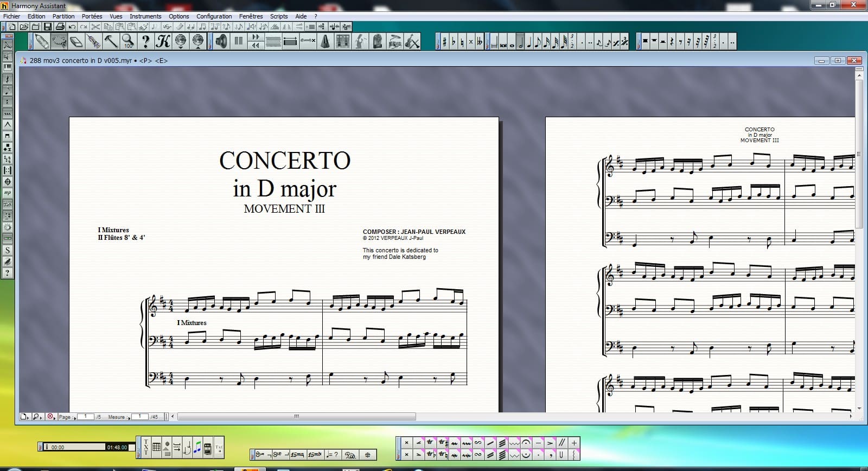Open the Edition menu
The height and width of the screenshot is (471, 868).
coord(36,16)
